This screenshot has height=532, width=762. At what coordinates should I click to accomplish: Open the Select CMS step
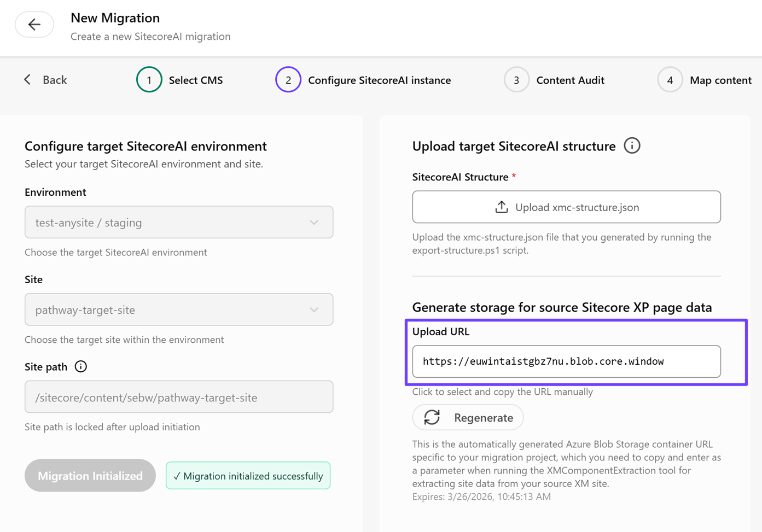pos(196,80)
